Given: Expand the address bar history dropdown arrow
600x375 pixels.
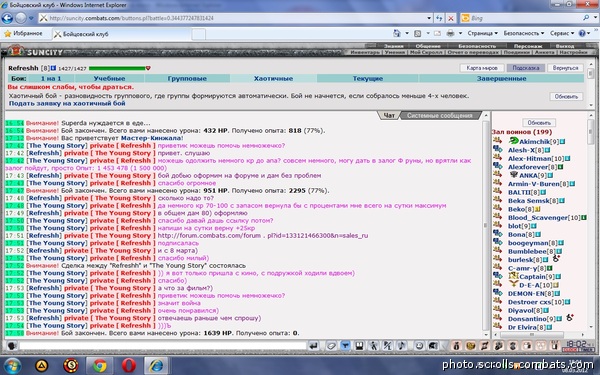Looking at the screenshot, I should click(x=429, y=18).
